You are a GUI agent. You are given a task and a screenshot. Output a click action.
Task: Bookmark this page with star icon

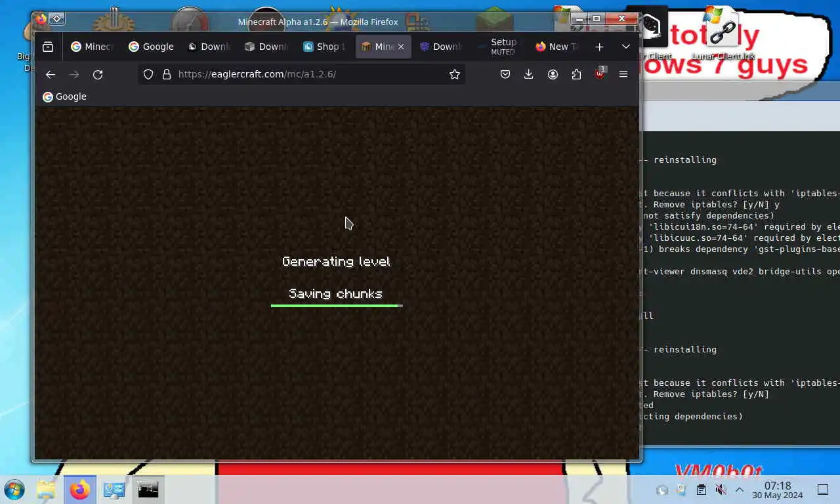454,74
